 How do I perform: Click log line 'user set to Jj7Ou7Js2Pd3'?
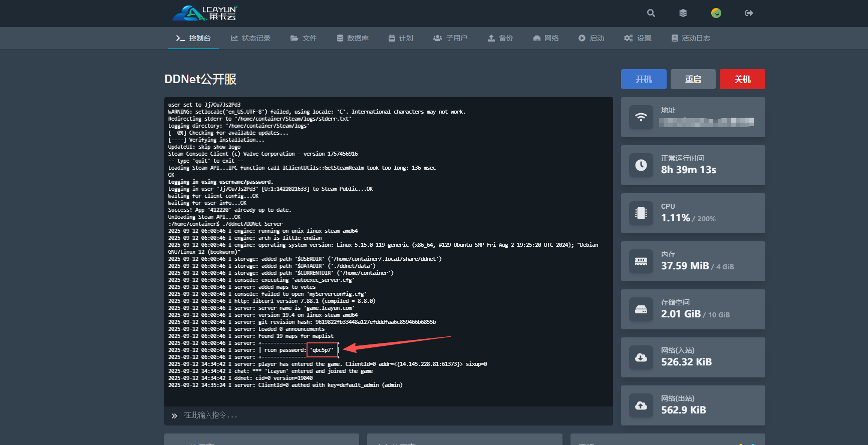[x=204, y=105]
